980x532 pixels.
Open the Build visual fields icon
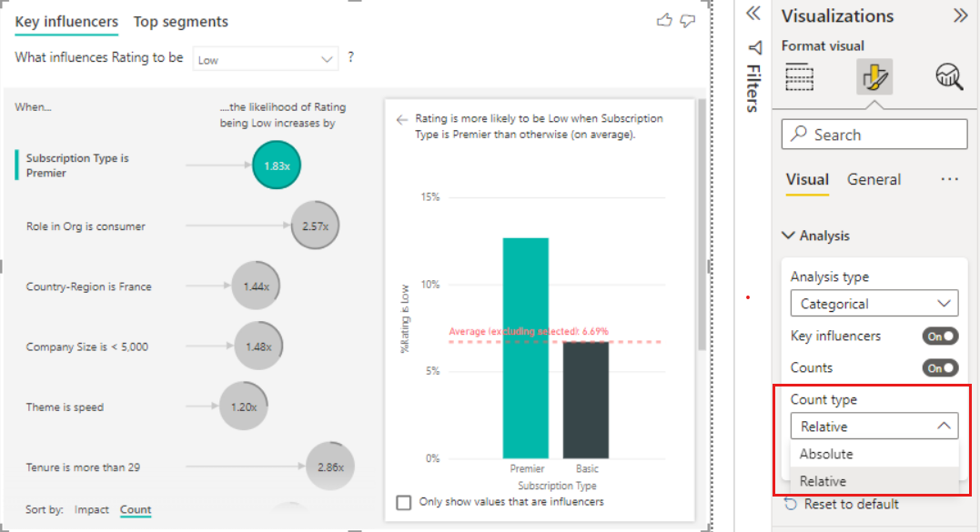(x=799, y=77)
